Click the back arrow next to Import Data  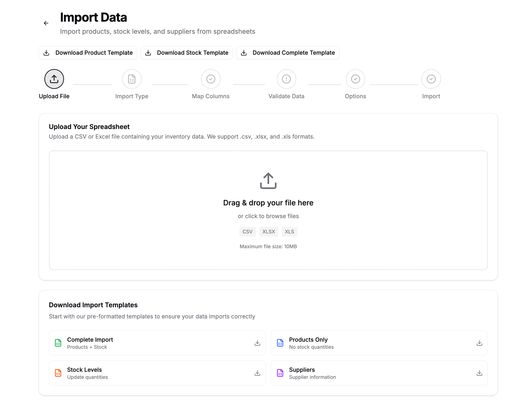46,23
